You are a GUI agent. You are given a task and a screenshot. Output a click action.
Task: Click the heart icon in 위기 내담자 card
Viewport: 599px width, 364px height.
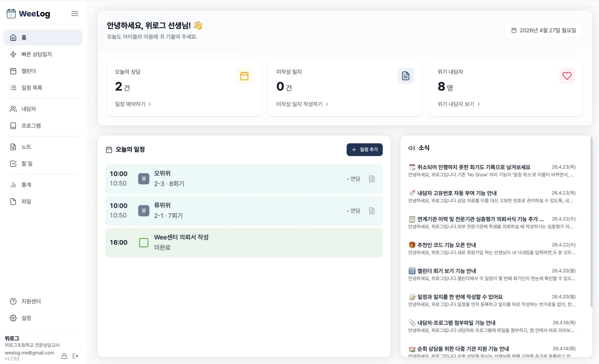tap(567, 76)
